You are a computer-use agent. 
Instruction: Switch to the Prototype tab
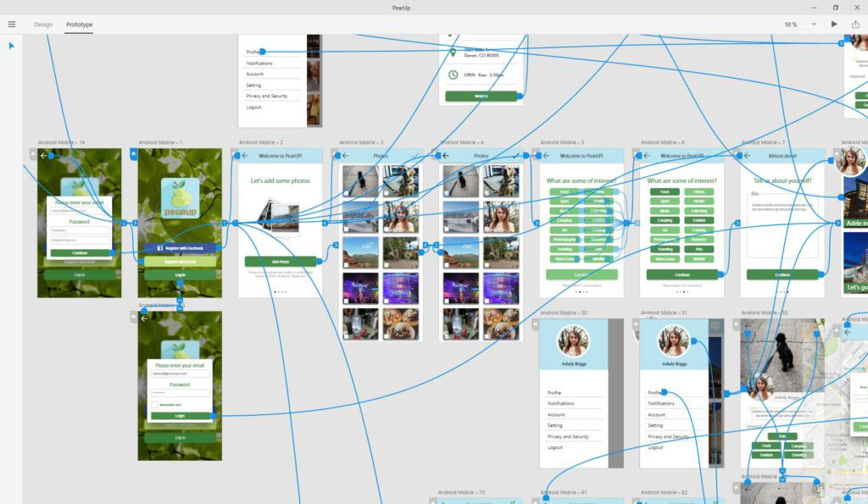79,25
